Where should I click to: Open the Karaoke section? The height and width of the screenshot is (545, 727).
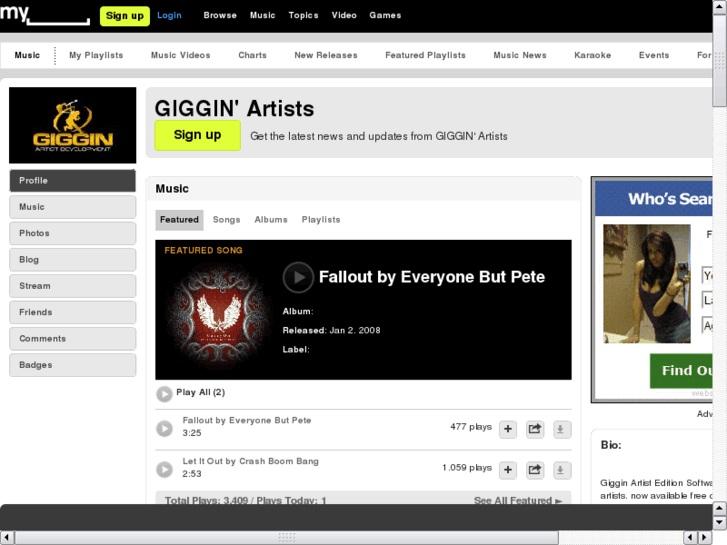(x=593, y=55)
